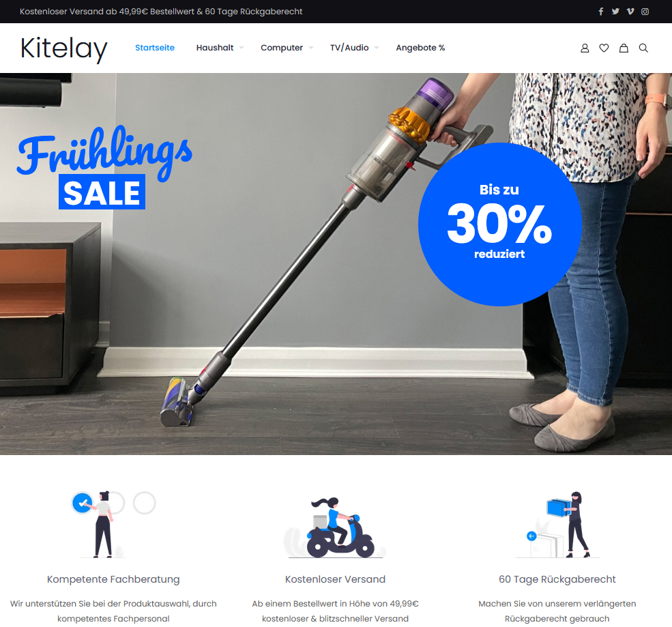Image resolution: width=672 pixels, height=627 pixels.
Task: Click the scooter delivery illustration
Action: tap(335, 527)
